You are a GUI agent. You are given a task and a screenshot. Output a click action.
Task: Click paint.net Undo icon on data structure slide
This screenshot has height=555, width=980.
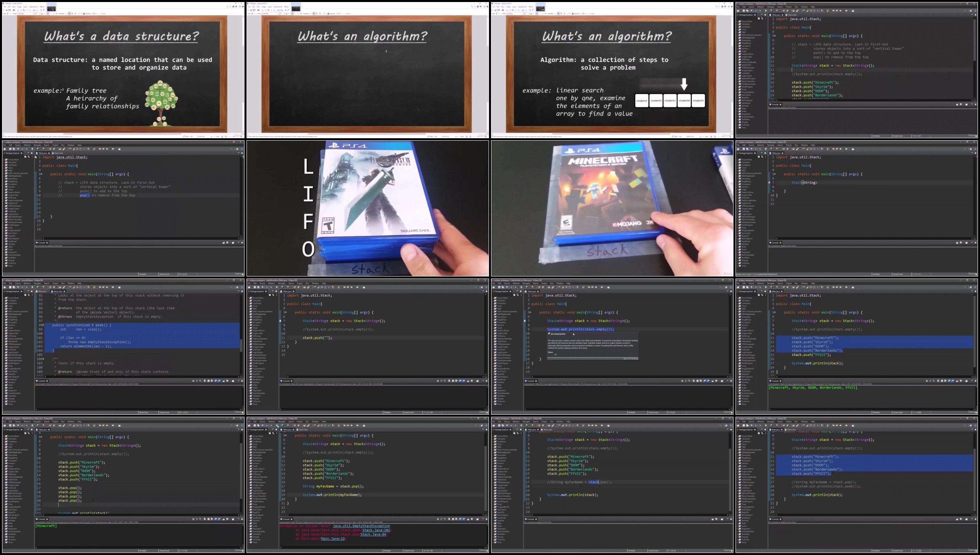click(x=34, y=10)
